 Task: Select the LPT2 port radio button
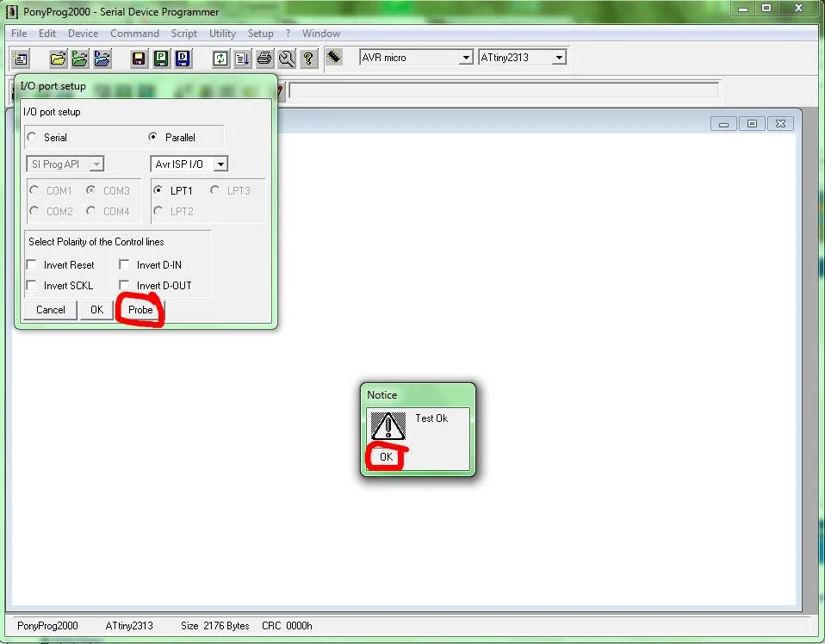(x=158, y=211)
